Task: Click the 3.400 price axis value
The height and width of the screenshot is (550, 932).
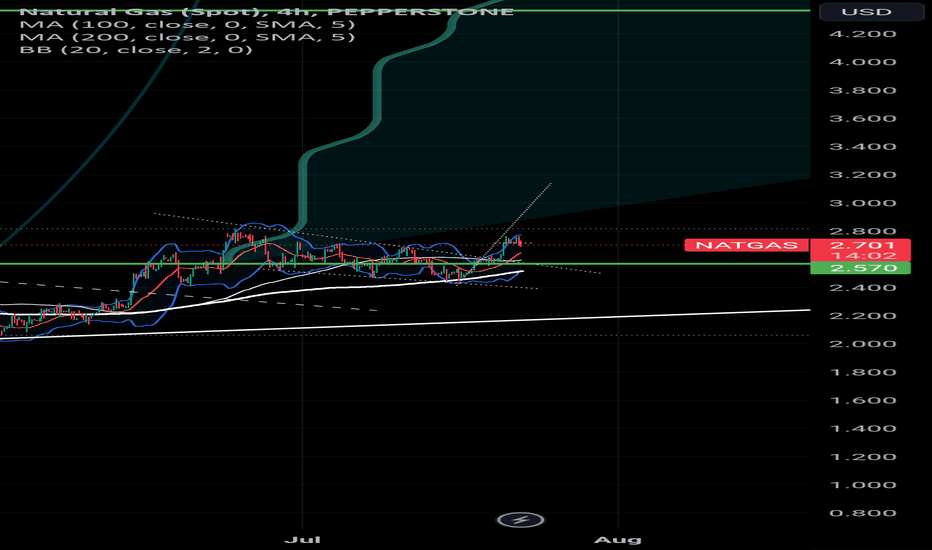Action: click(862, 147)
